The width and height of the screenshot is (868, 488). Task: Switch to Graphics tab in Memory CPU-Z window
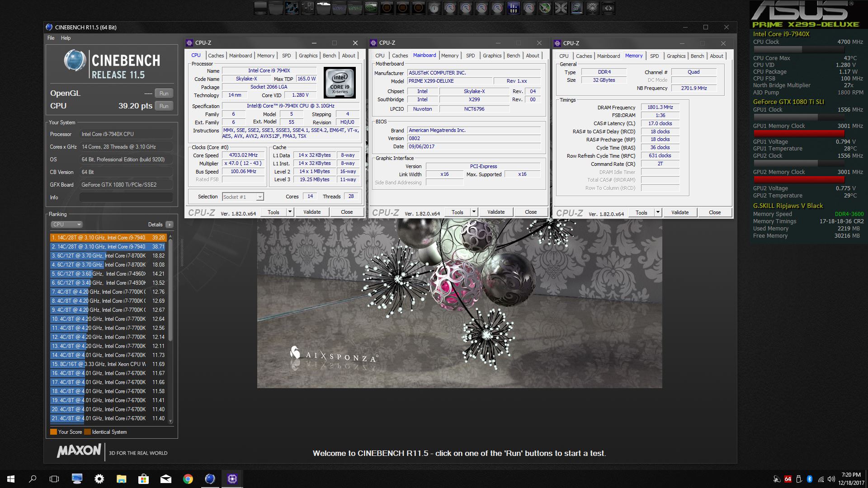pyautogui.click(x=676, y=56)
